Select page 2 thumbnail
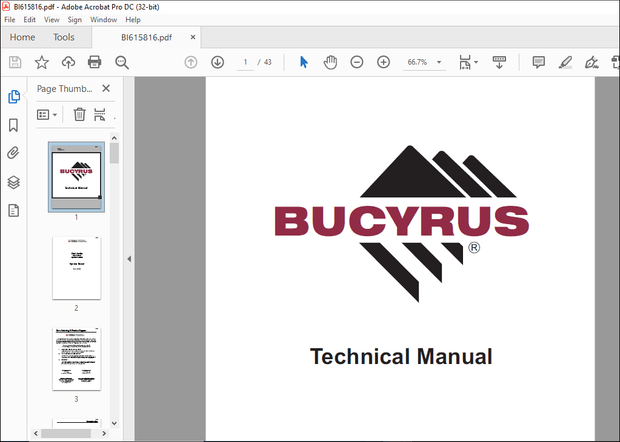The image size is (620, 442). (76, 268)
